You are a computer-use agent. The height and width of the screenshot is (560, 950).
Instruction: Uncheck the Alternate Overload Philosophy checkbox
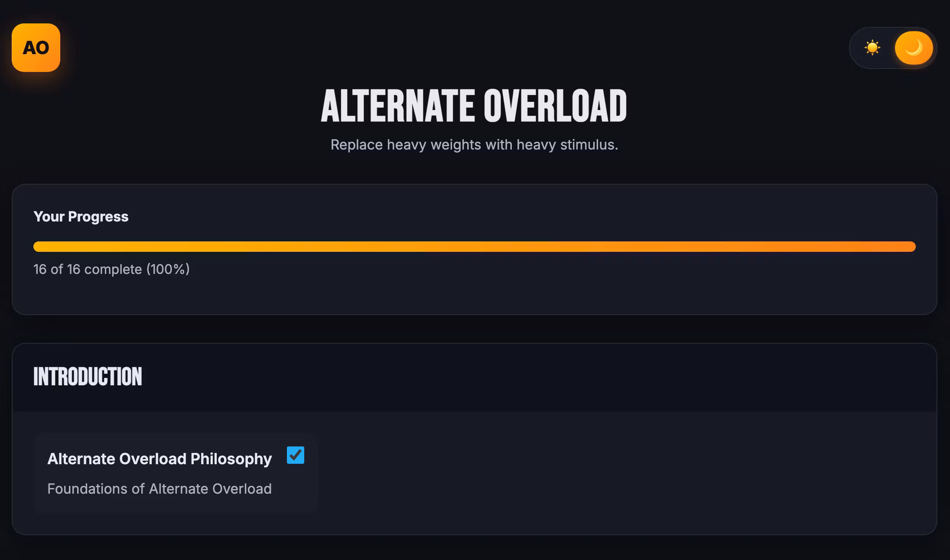coord(296,455)
